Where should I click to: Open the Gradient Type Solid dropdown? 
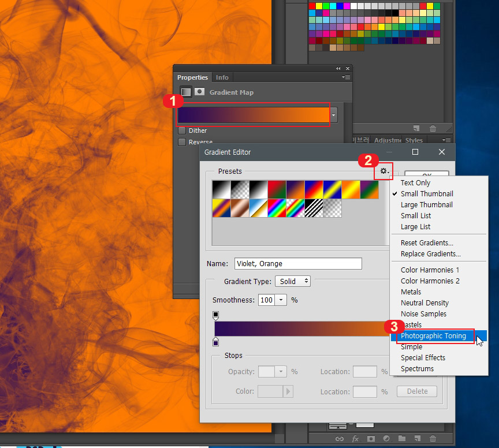tap(293, 281)
